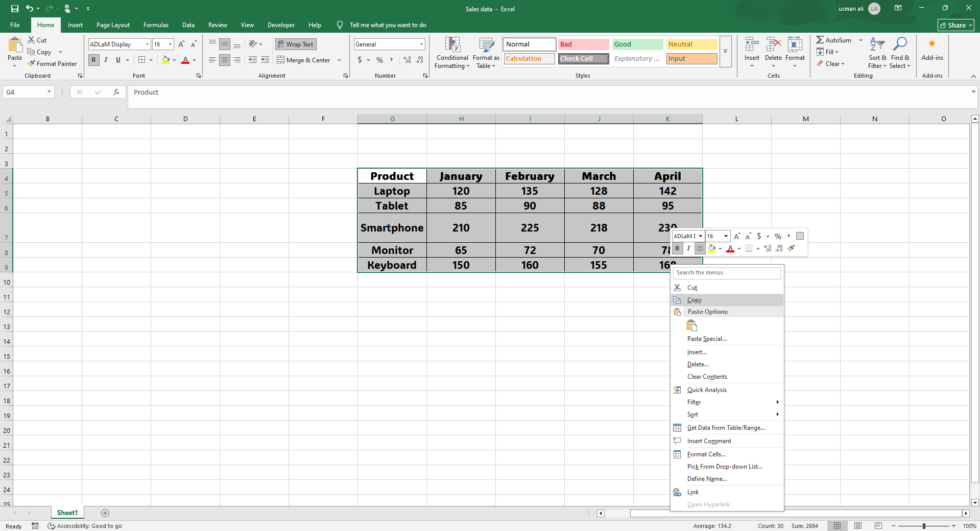This screenshot has width=980, height=531.
Task: Click the Delete Cells icon
Action: tap(773, 44)
